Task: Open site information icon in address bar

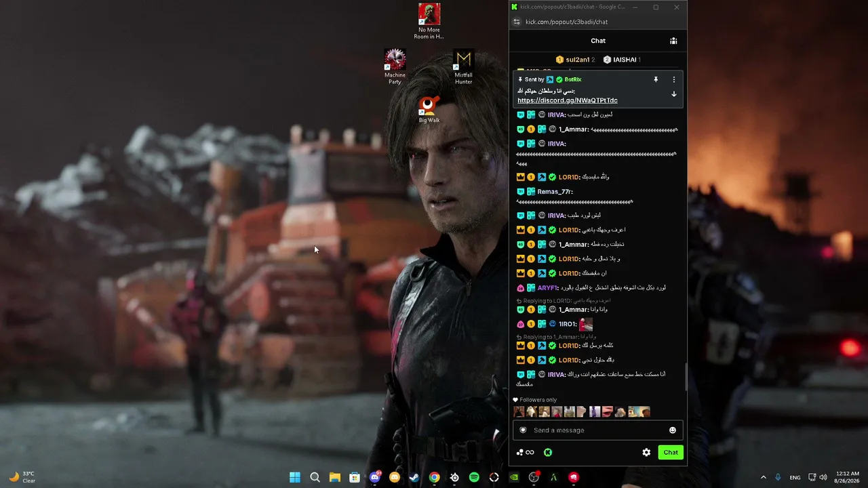Action: point(517,22)
